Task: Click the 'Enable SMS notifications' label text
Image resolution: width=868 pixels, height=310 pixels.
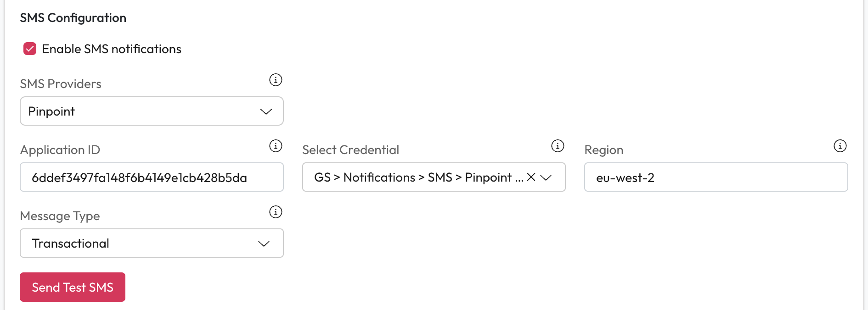Action: [112, 49]
